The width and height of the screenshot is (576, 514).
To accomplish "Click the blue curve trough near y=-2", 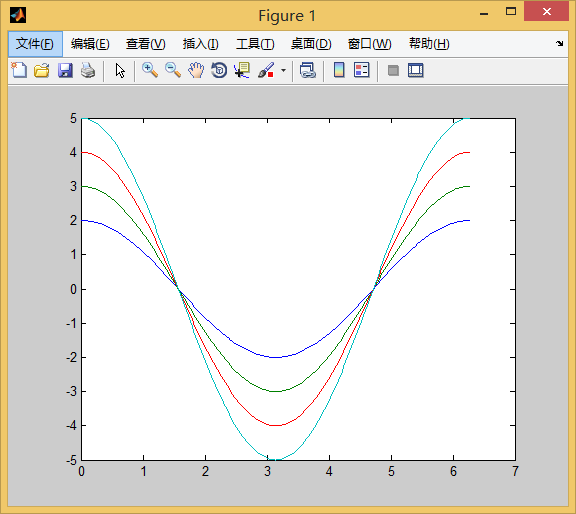I will click(x=276, y=357).
